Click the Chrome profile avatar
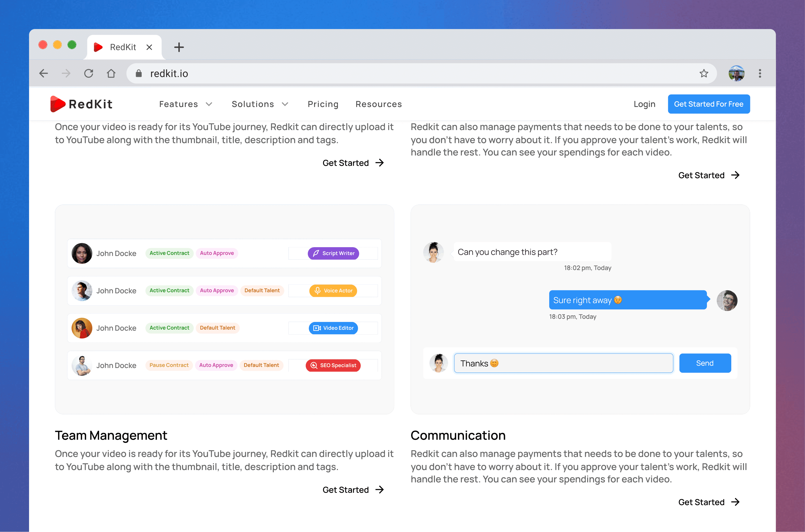Screen dimensions: 805x532 point(736,73)
